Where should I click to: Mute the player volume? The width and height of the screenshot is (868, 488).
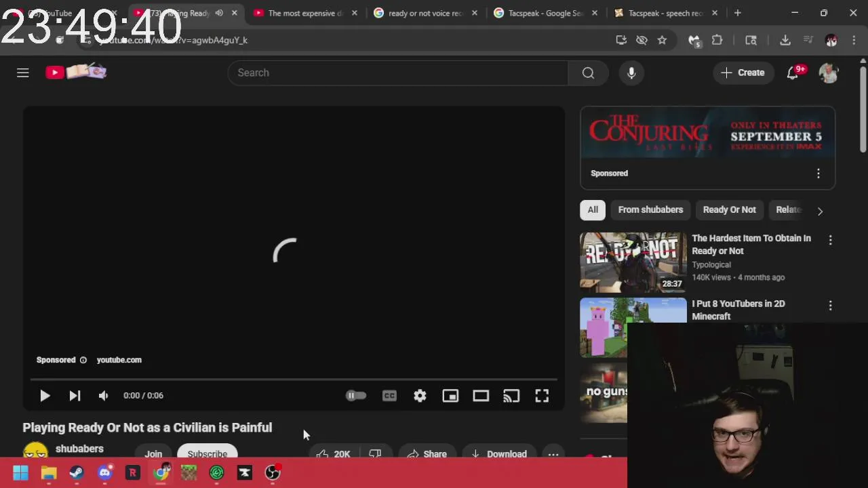pos(103,396)
